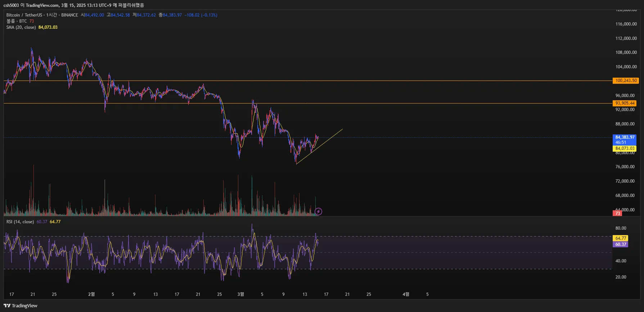Screen dimensions: 644x312
Task: Click the yellow 64.77 label on RSI axis
Action: tap(620, 238)
